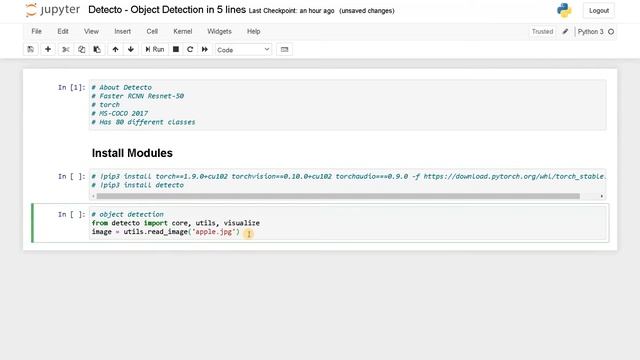Image resolution: width=640 pixels, height=360 pixels.
Task: Click the '# !pip3 install detecto' line
Action: click(138, 185)
